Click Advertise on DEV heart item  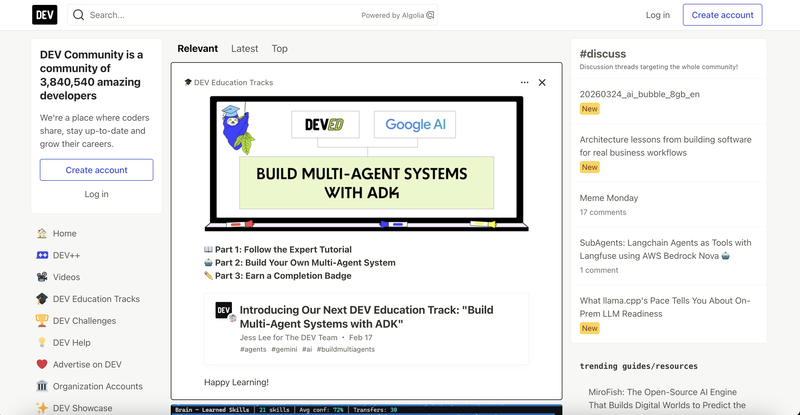pyautogui.click(x=86, y=365)
